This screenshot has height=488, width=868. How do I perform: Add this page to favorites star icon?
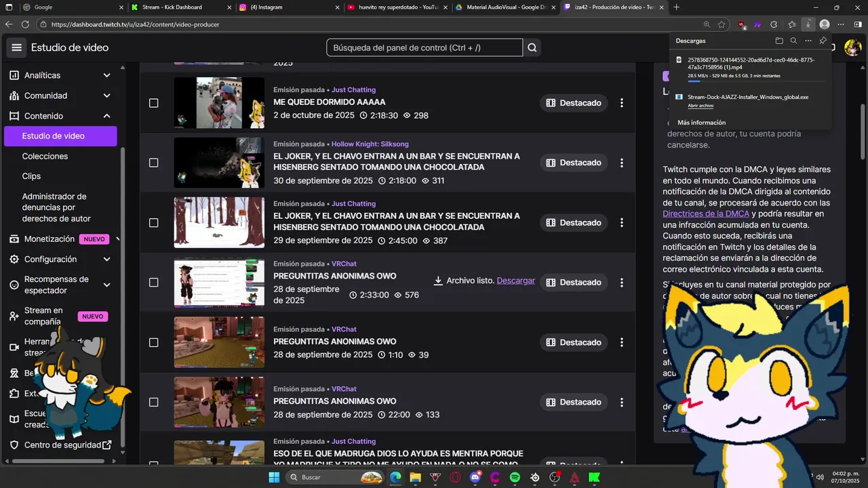(x=722, y=24)
